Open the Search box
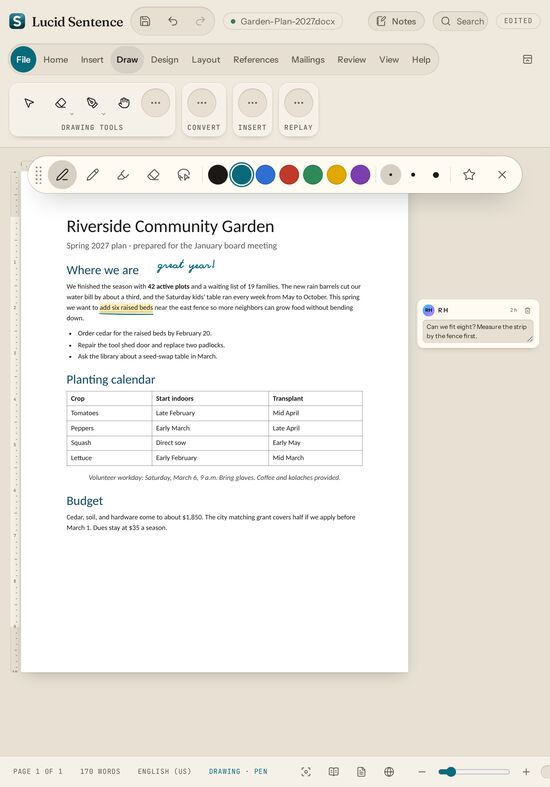Screen dimensions: 550x787 460,21
